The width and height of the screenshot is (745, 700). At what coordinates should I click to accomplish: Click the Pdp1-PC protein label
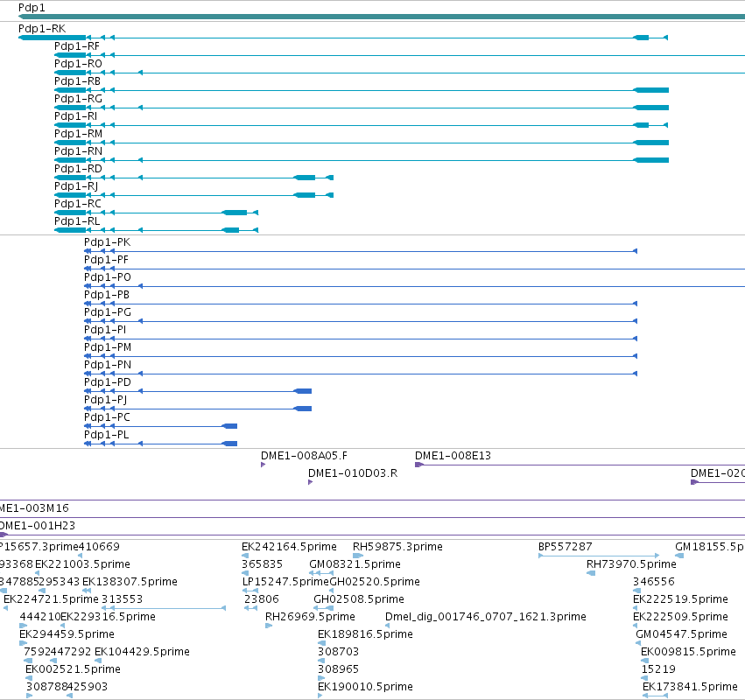[x=108, y=417]
